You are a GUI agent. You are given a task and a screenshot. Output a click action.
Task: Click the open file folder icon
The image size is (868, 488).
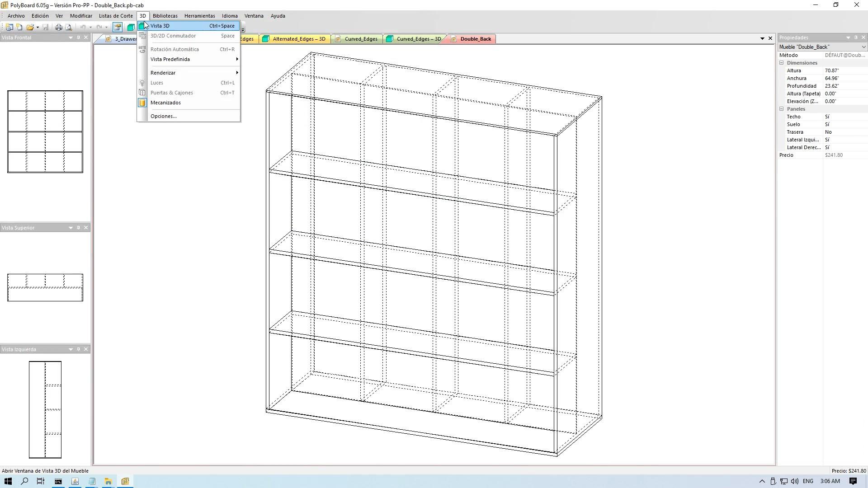tap(30, 27)
